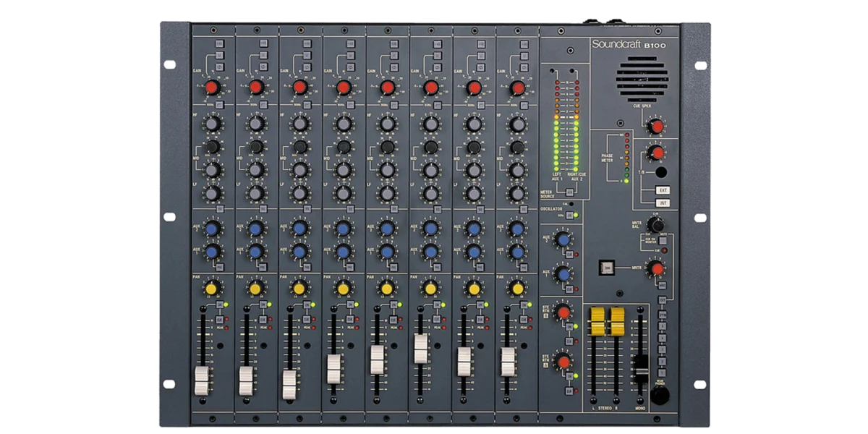Turn the blue AUX 2 knob on channel 5
The width and height of the screenshot is (868, 434).
tap(387, 228)
